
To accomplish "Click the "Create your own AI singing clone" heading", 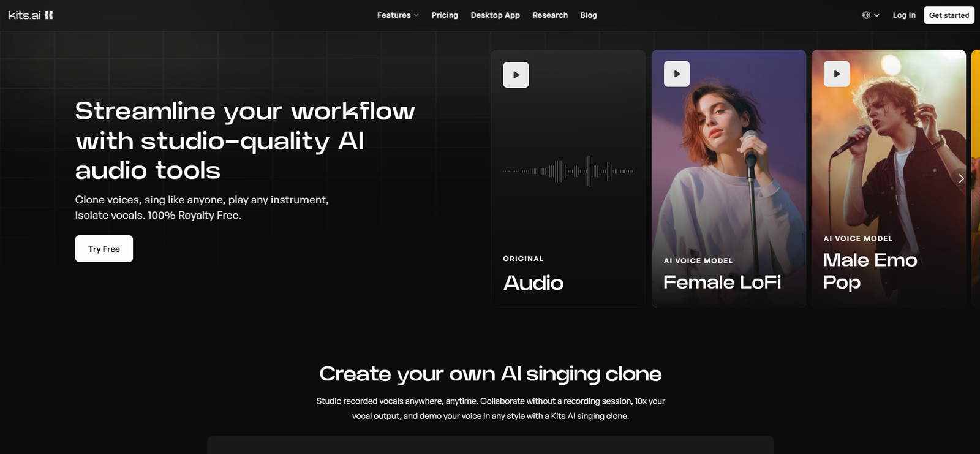I will pyautogui.click(x=490, y=374).
